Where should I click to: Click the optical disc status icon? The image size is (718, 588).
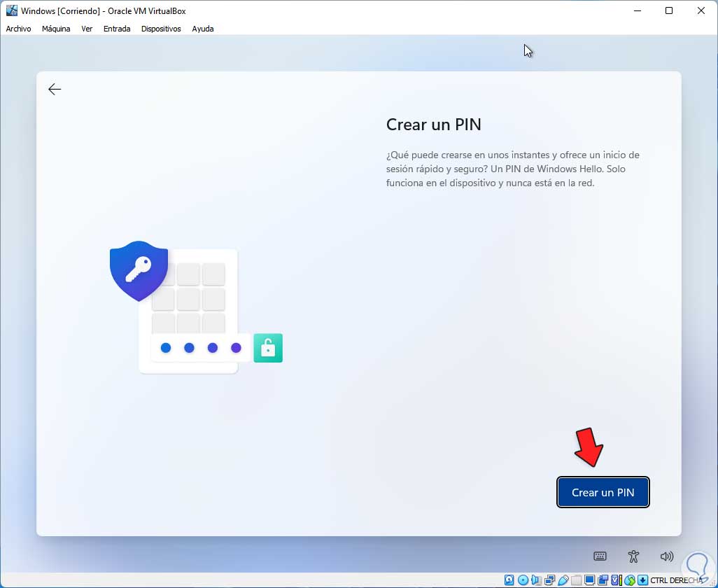coord(523,580)
